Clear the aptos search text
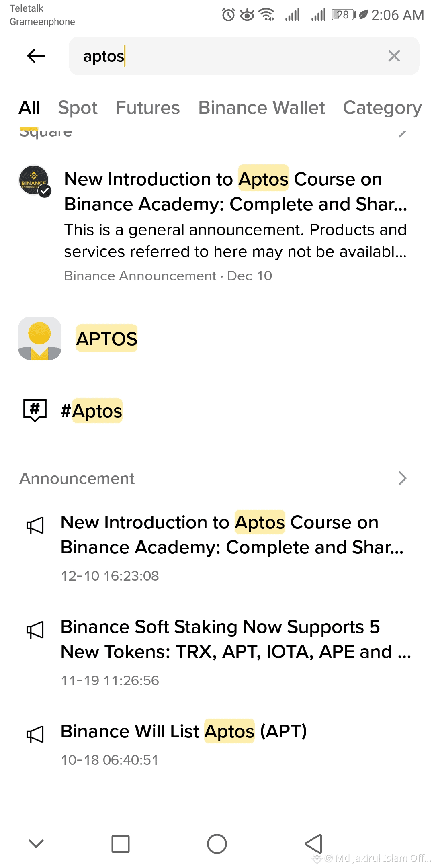Image resolution: width=434 pixels, height=868 pixels. tap(394, 56)
